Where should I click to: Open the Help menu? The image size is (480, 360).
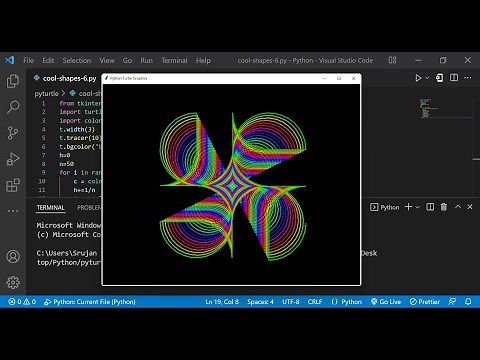[203, 60]
